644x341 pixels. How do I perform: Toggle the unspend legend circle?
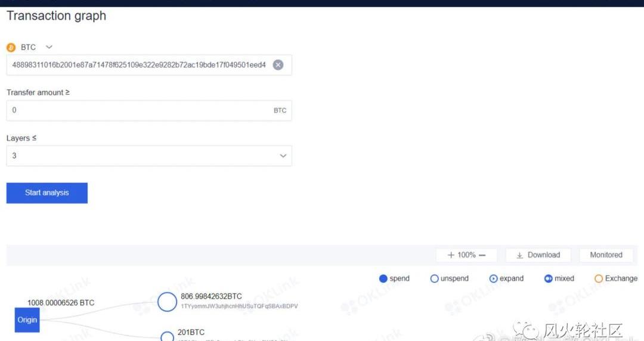435,278
